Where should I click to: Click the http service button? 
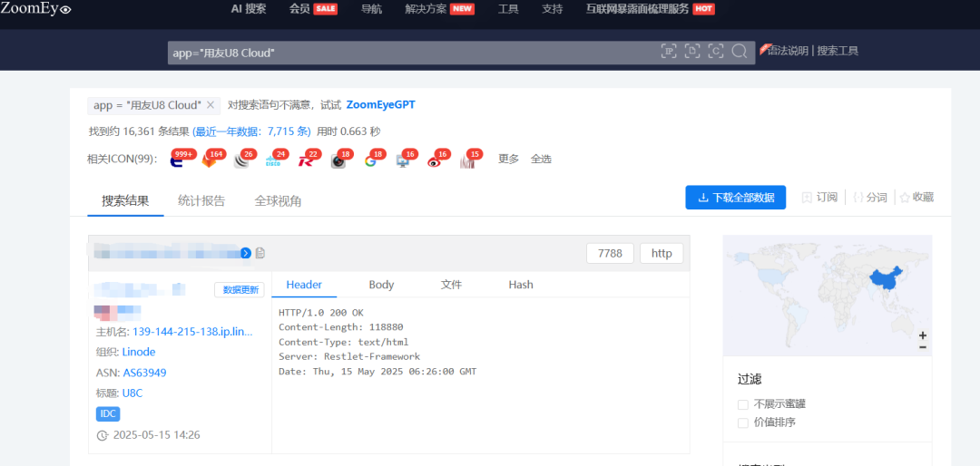(661, 254)
